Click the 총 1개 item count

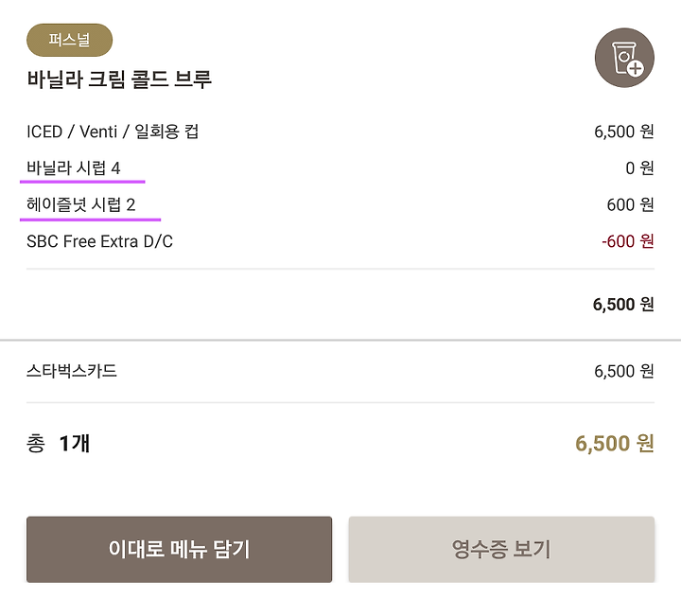tap(59, 444)
